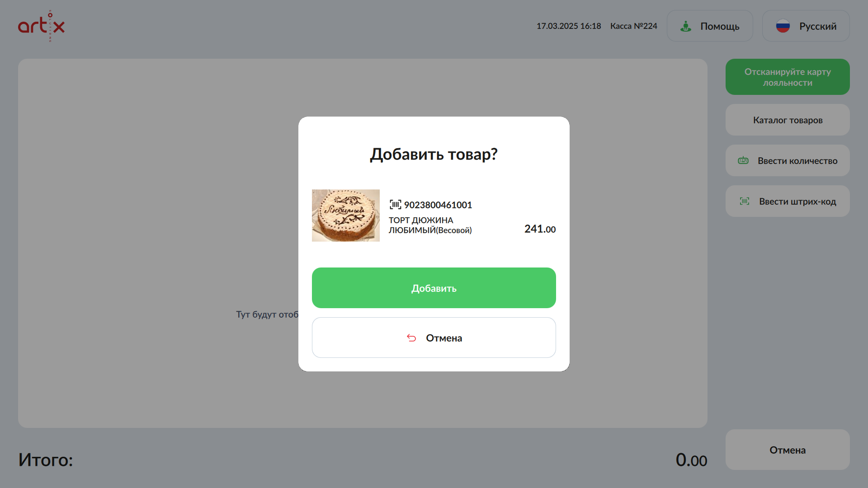
Task: Click the artix logo
Action: click(41, 26)
